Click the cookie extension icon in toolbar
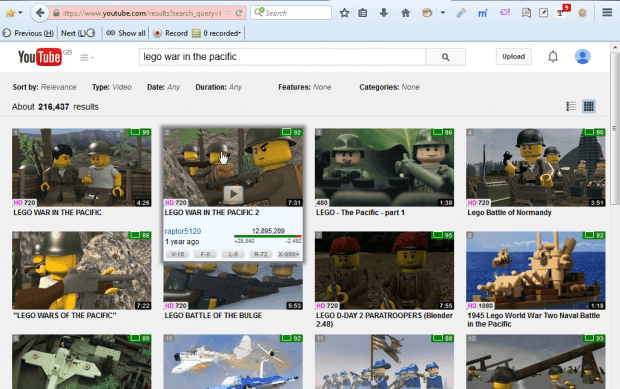Viewport: 620px width, 389px height. [582, 13]
